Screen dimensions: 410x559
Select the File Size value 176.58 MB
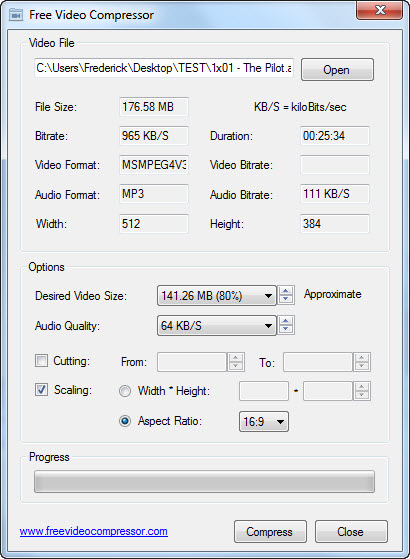pos(154,107)
